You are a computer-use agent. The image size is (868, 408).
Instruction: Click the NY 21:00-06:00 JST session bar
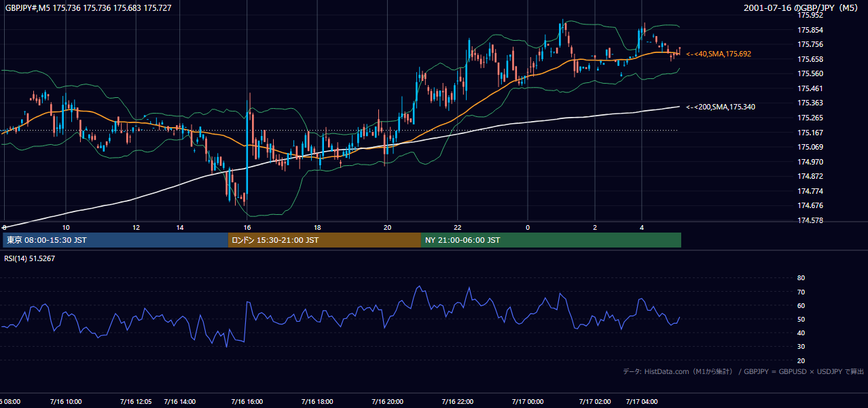[551, 240]
